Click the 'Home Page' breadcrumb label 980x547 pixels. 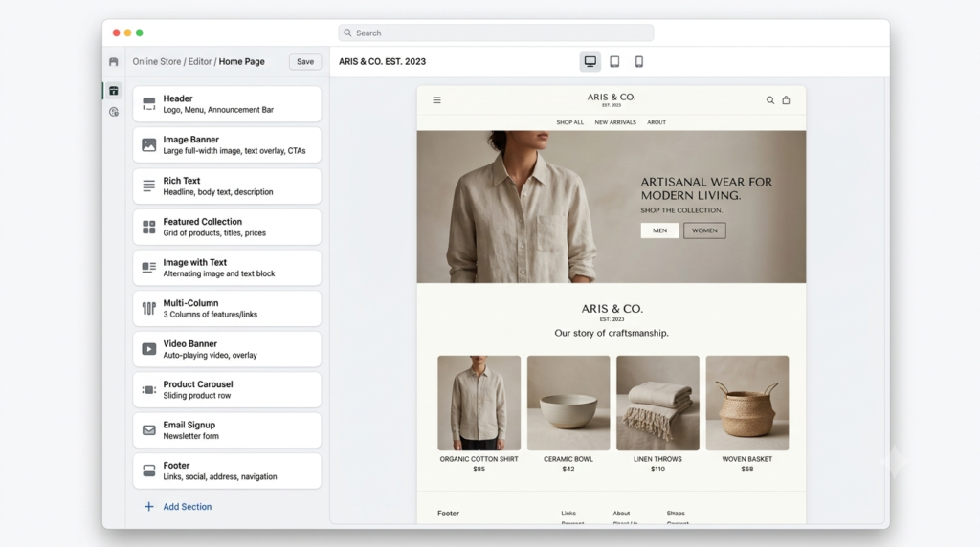pos(241,62)
